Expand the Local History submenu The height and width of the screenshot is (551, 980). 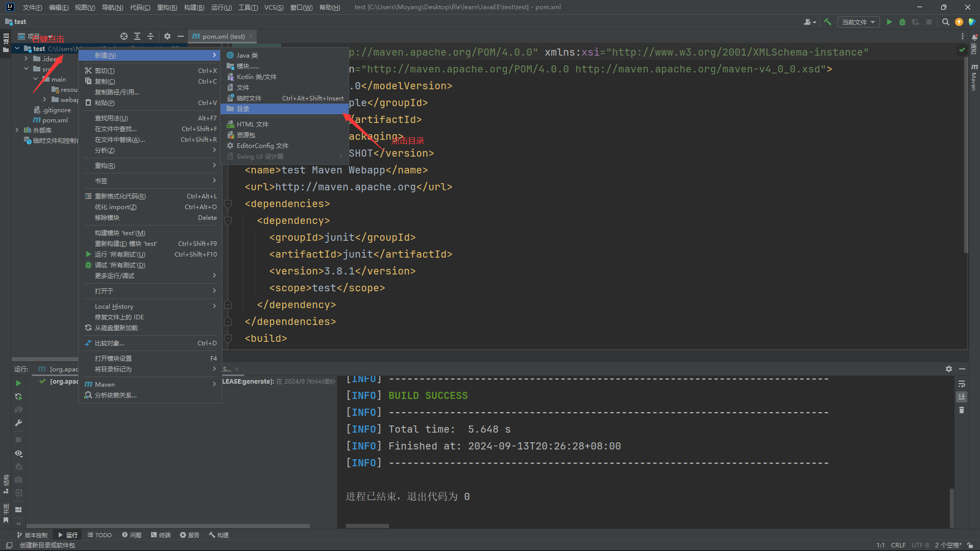tap(150, 307)
